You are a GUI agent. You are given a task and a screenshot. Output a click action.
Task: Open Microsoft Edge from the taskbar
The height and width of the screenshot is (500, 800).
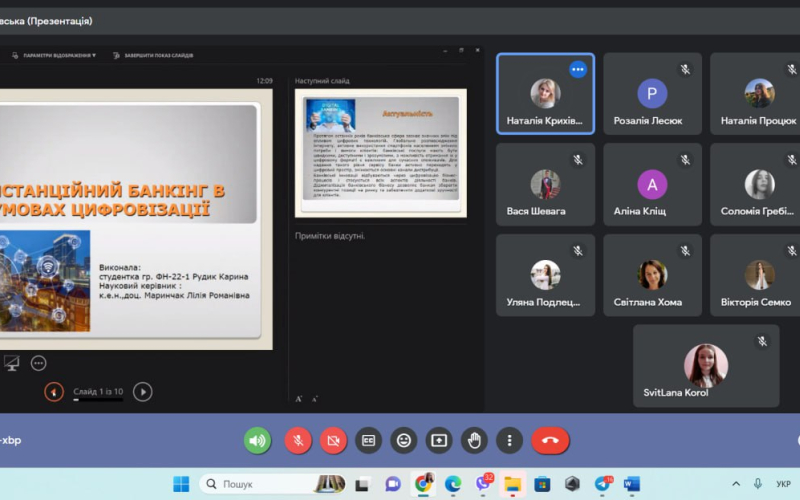(453, 484)
